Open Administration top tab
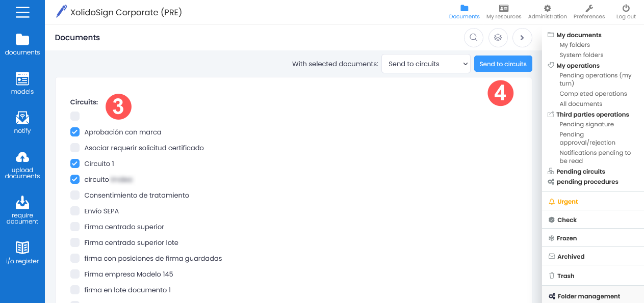The width and height of the screenshot is (644, 303). click(548, 12)
